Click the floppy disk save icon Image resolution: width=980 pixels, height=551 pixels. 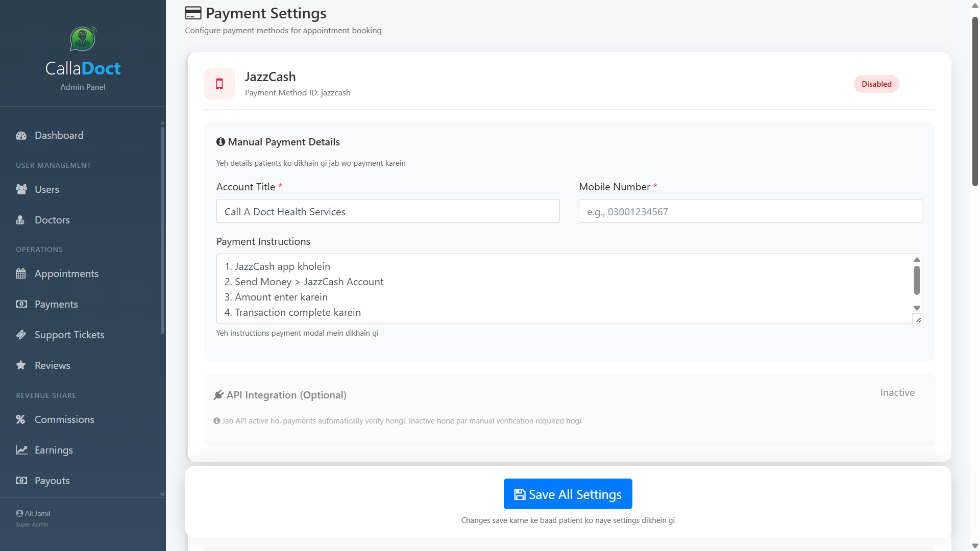520,494
